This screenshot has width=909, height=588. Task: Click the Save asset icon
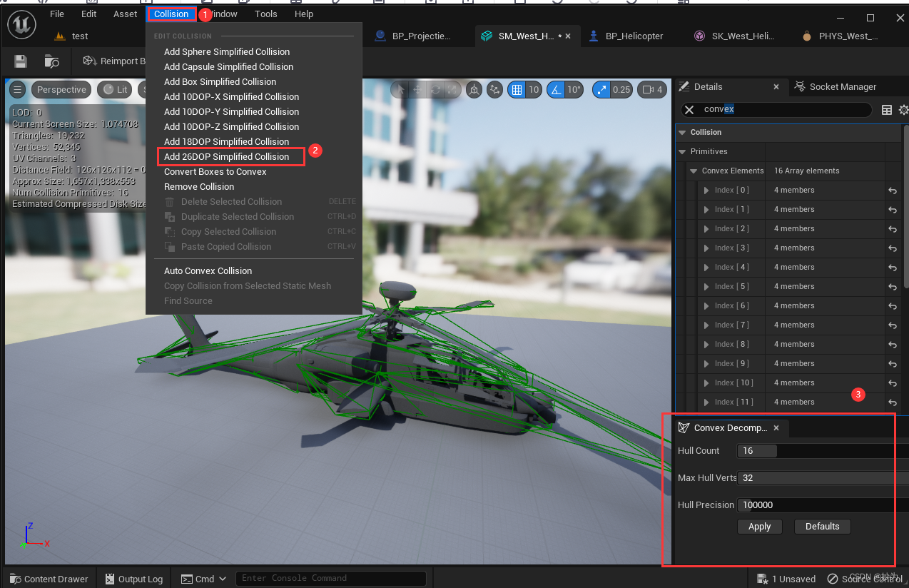[19, 61]
